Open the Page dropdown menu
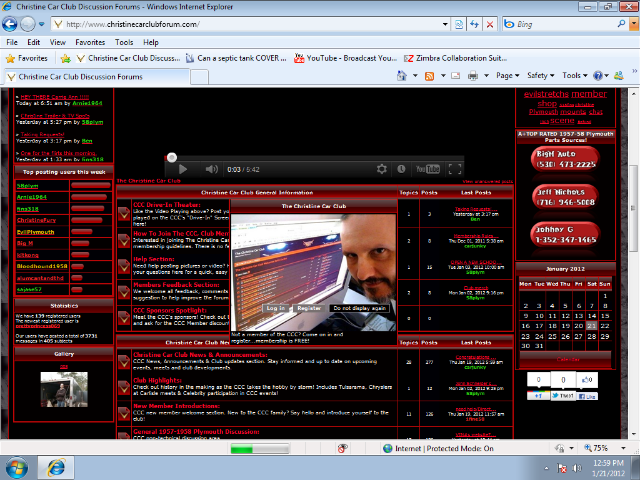Image resolution: width=640 pixels, height=480 pixels. point(507,76)
